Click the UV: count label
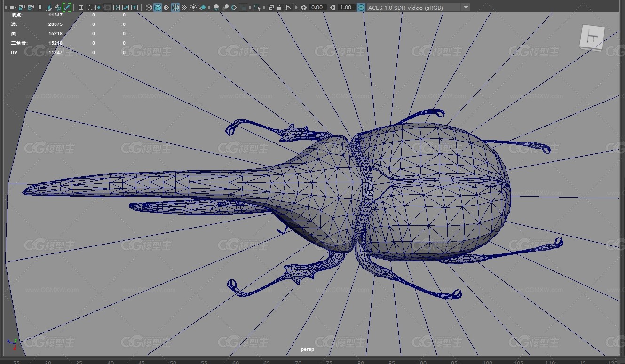 pyautogui.click(x=15, y=53)
